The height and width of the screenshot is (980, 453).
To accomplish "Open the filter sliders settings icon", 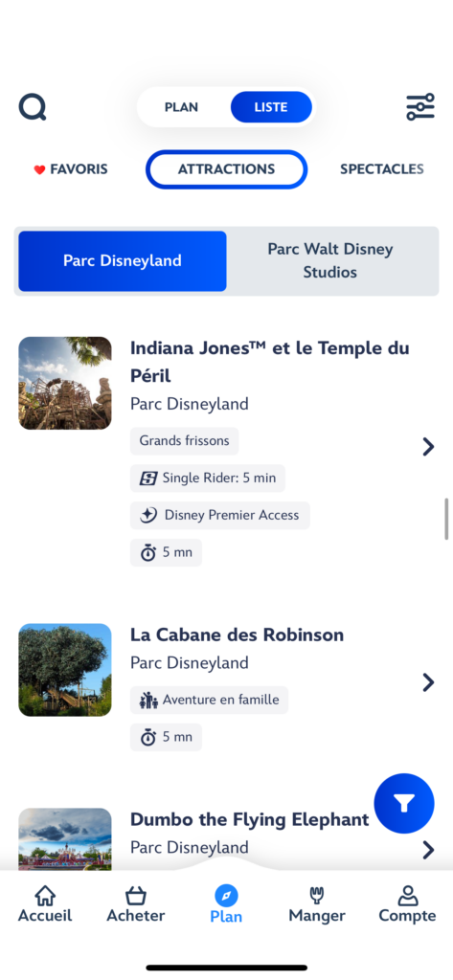I will pos(419,107).
